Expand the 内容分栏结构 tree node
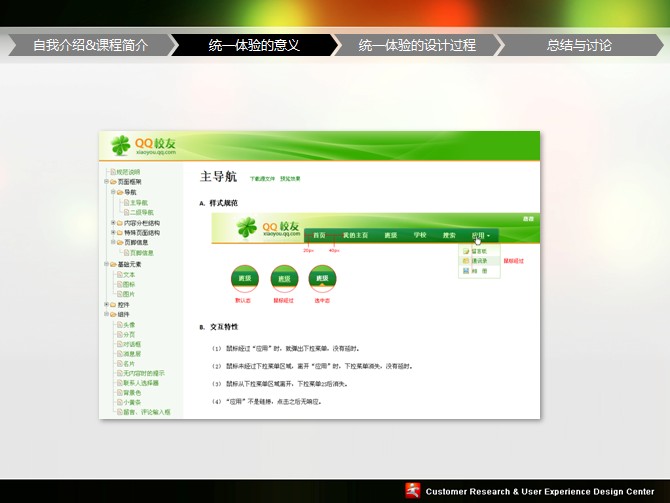Image resolution: width=670 pixels, height=503 pixels. (x=113, y=223)
